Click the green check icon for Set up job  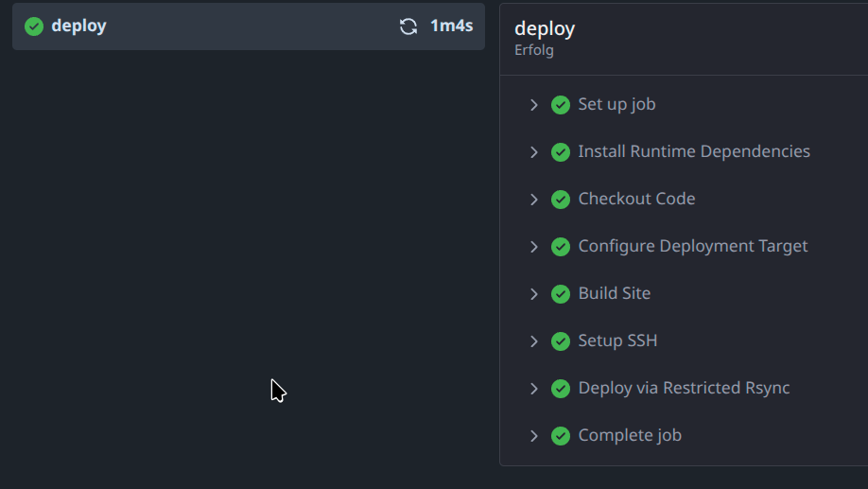click(561, 105)
